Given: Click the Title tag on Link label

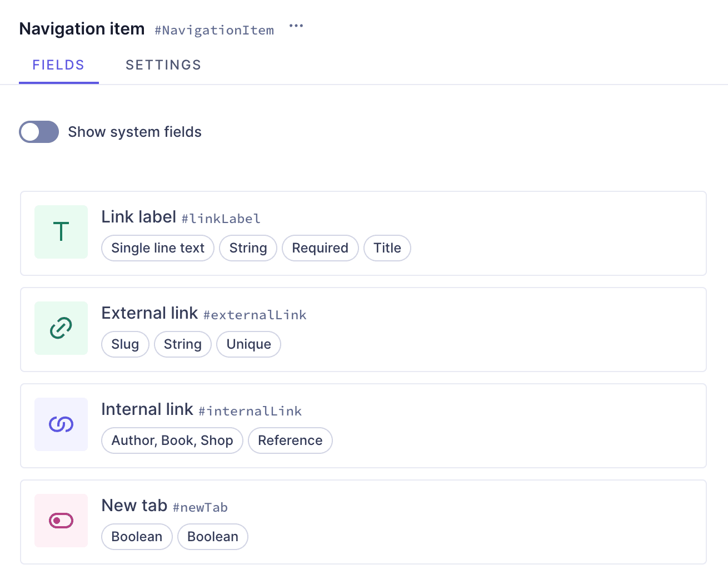Looking at the screenshot, I should (387, 248).
